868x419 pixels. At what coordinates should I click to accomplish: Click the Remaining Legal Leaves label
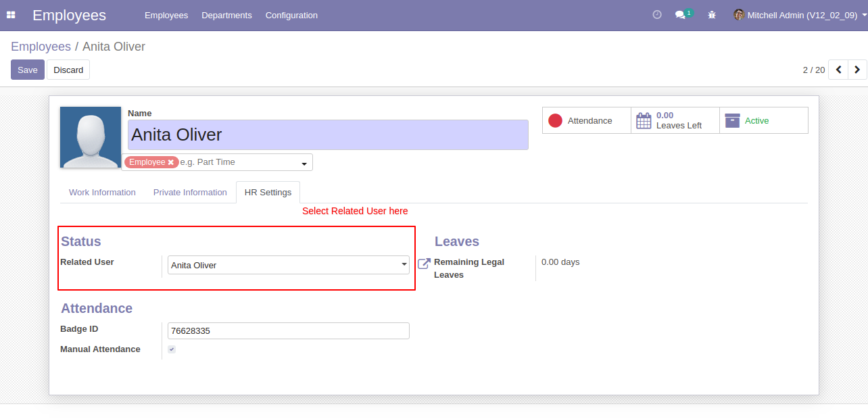click(469, 268)
